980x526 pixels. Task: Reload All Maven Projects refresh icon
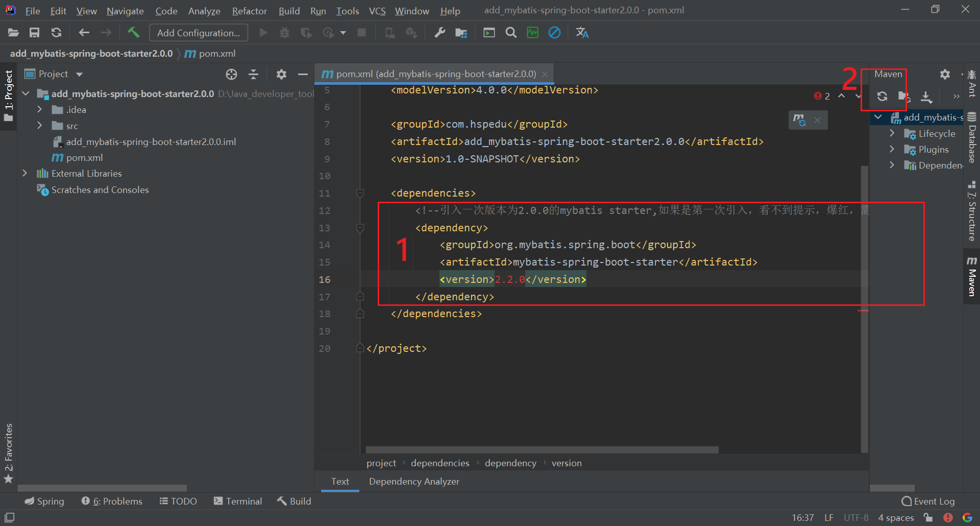[882, 96]
